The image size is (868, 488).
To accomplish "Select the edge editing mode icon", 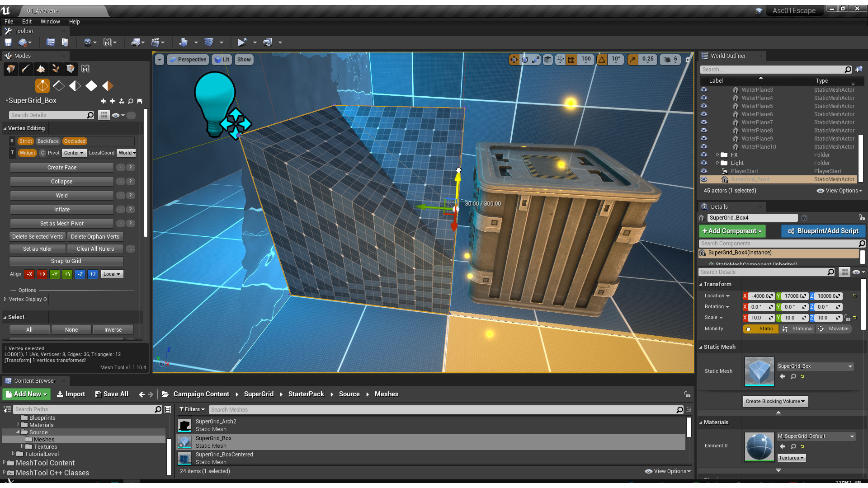I will click(59, 86).
